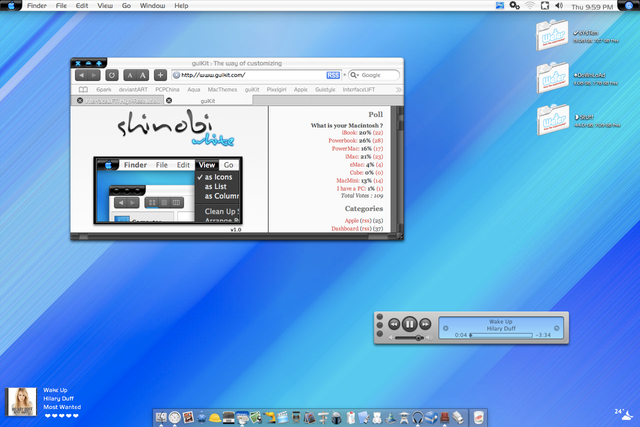Click the Boba Fett helmet dock icon

point(336,418)
